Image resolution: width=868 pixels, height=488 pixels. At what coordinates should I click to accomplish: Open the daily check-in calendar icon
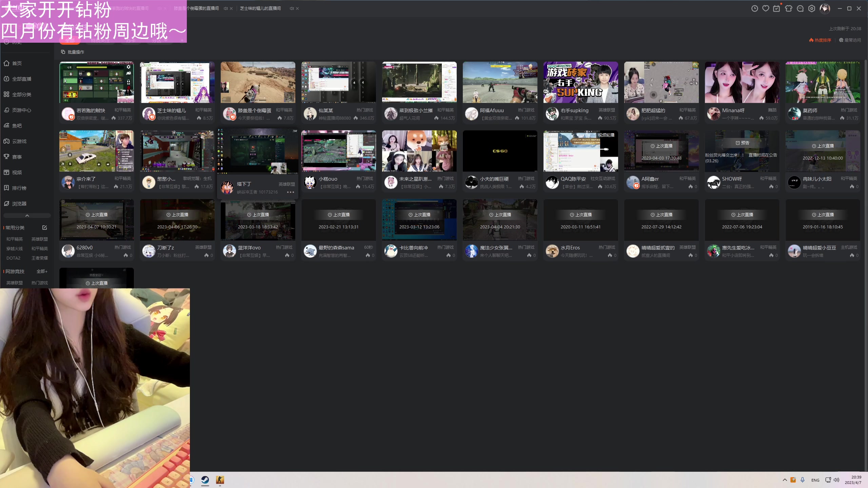click(776, 8)
